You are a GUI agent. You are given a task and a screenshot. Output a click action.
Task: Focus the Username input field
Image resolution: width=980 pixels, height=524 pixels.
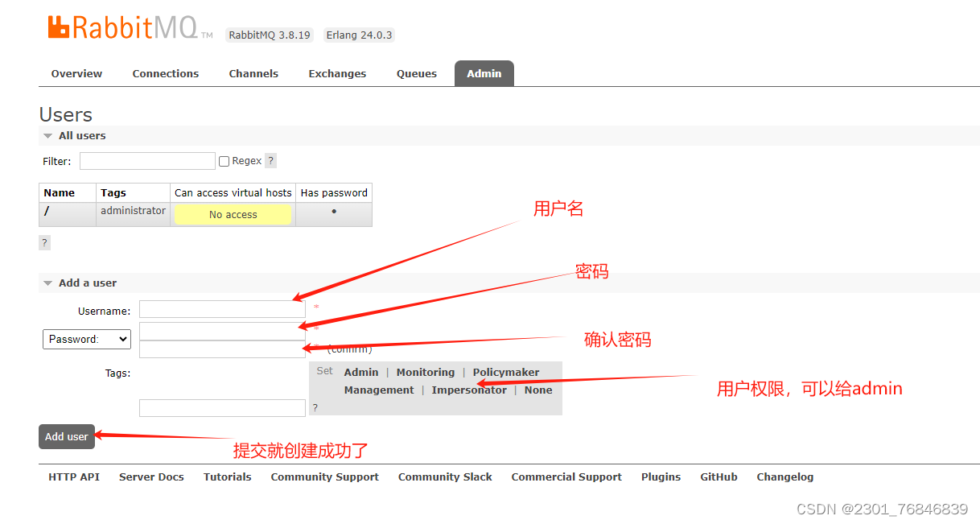point(222,309)
